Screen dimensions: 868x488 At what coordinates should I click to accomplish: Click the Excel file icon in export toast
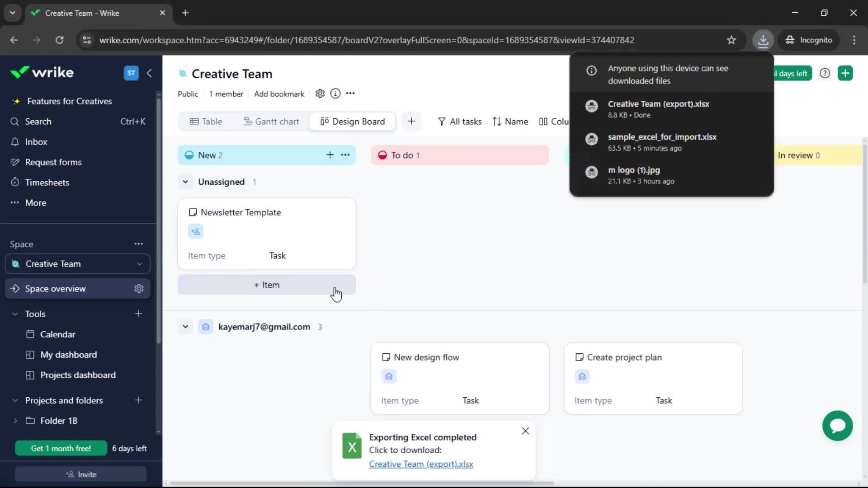point(352,446)
